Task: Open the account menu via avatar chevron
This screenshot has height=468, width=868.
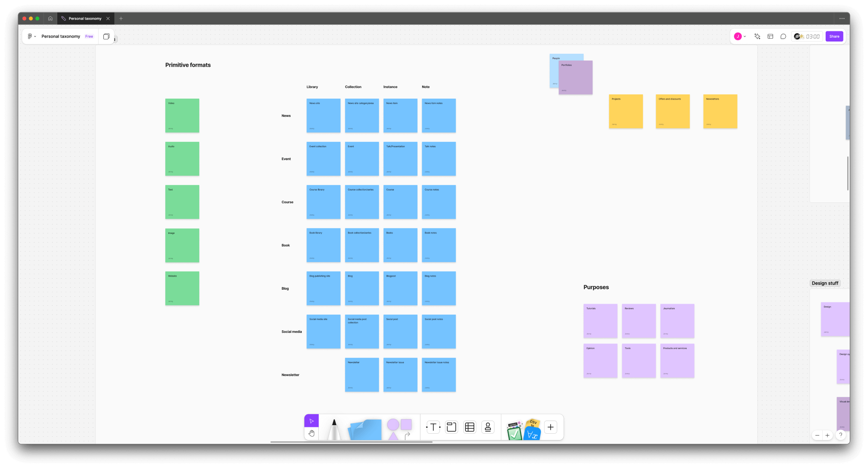Action: pos(745,36)
